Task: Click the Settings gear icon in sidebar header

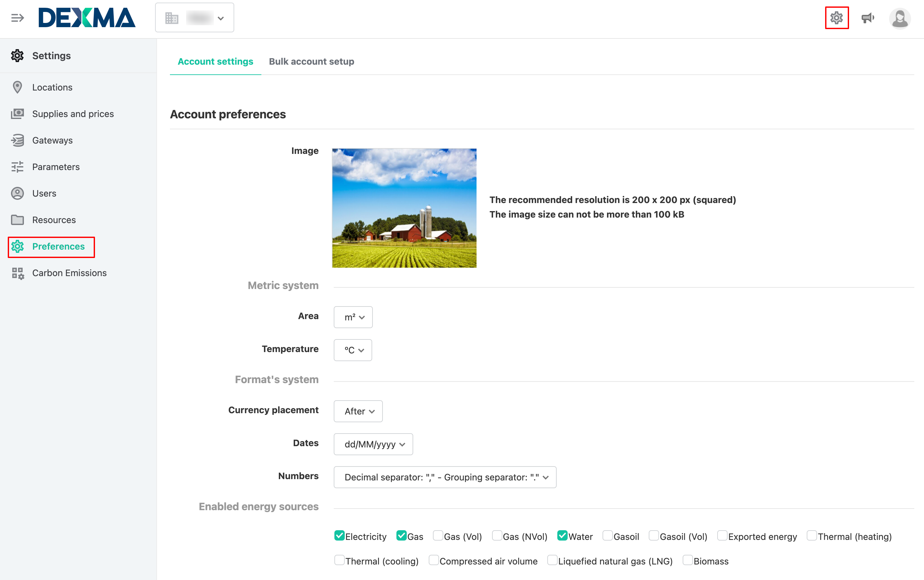Action: pos(17,56)
